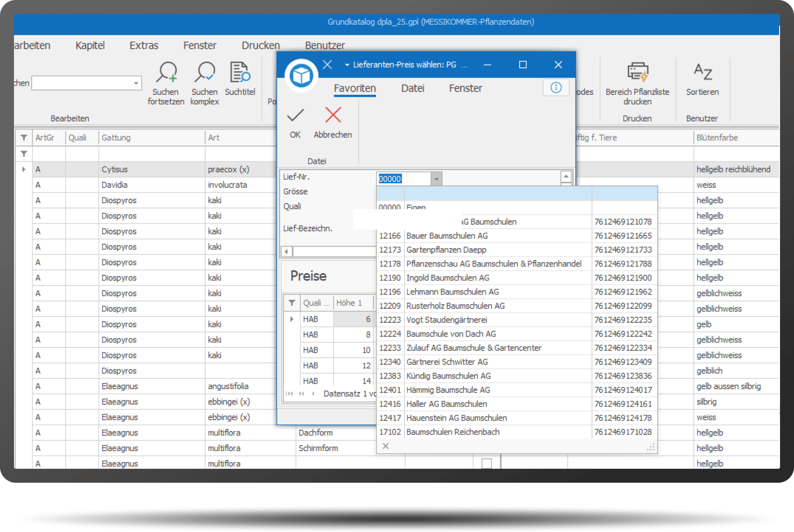Close supplier dropdown list with X

click(x=385, y=446)
